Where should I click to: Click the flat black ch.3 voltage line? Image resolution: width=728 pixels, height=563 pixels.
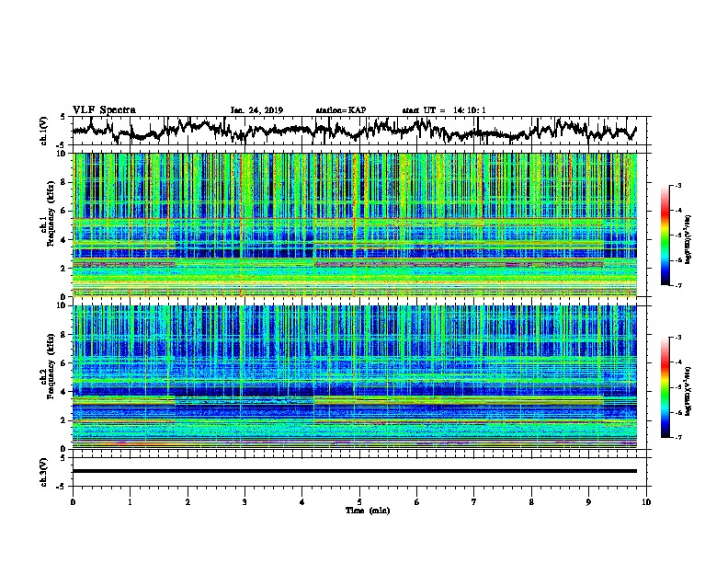click(x=354, y=471)
